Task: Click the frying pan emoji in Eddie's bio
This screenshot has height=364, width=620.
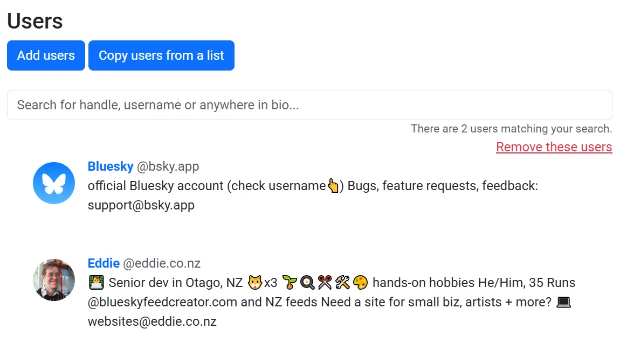Action: click(x=307, y=283)
